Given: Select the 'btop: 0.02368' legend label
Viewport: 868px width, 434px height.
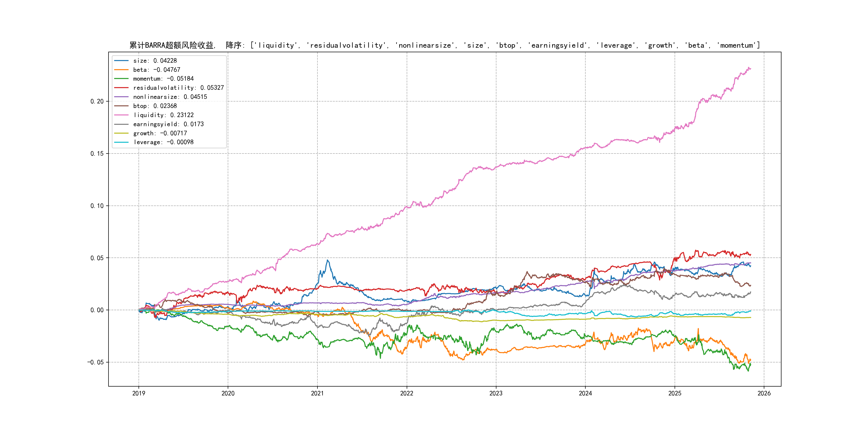Looking at the screenshot, I should 155,106.
